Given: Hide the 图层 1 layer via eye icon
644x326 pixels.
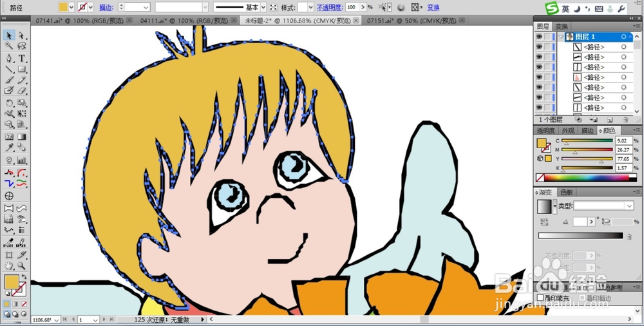Looking at the screenshot, I should 539,37.
